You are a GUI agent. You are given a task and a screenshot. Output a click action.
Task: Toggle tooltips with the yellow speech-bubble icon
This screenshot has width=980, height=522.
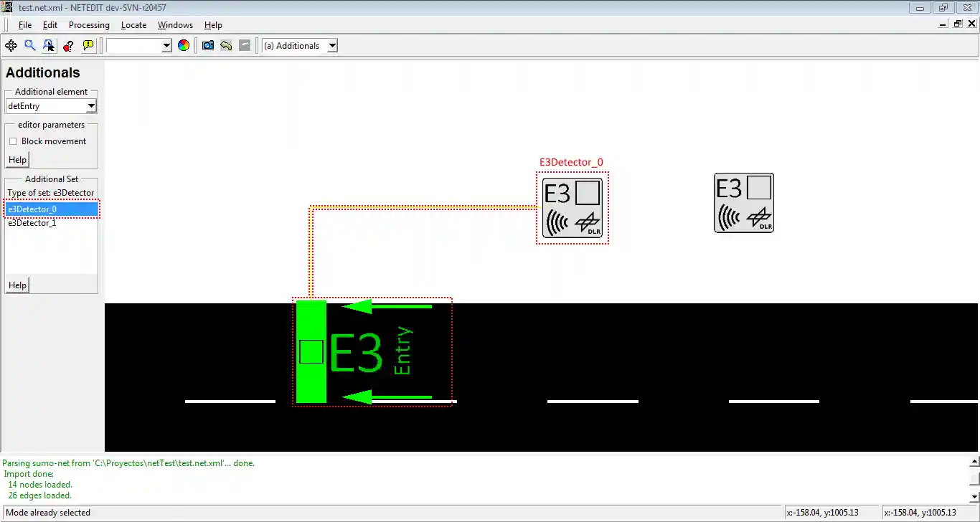[x=88, y=46]
